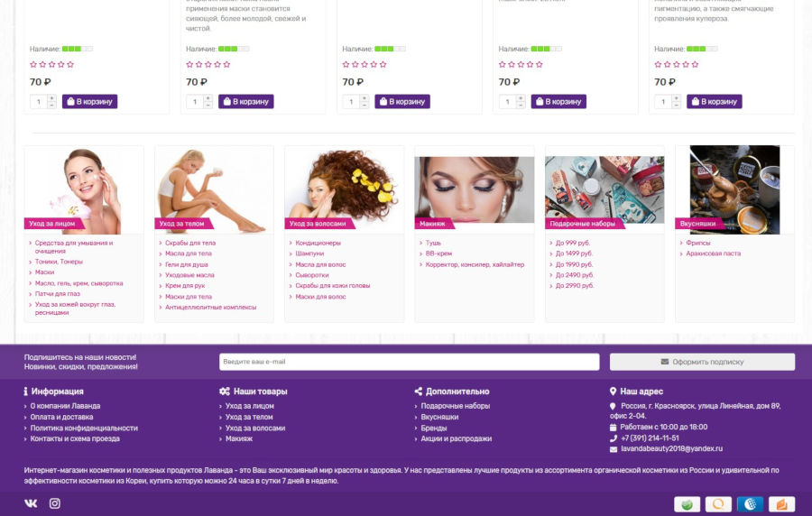812x516 pixels.
Task: Click third star on last product rating
Action: pyautogui.click(x=677, y=65)
